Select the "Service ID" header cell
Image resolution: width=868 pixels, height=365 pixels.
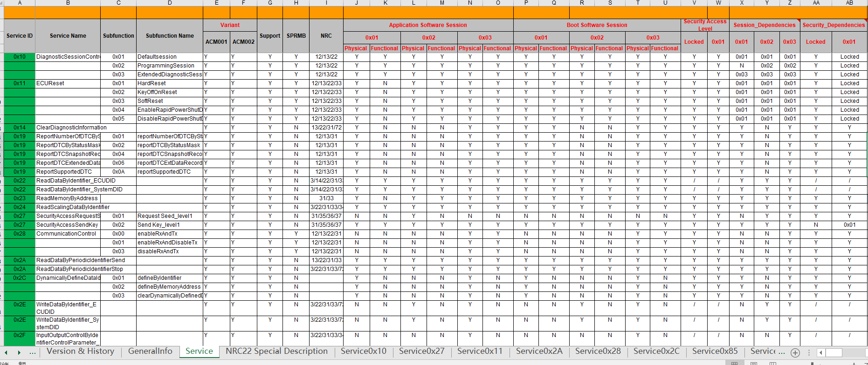(x=20, y=36)
